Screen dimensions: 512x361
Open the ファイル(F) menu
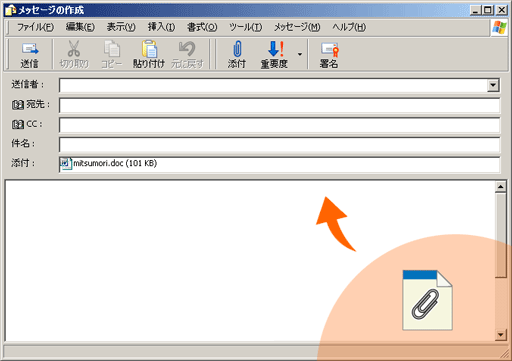pyautogui.click(x=35, y=27)
